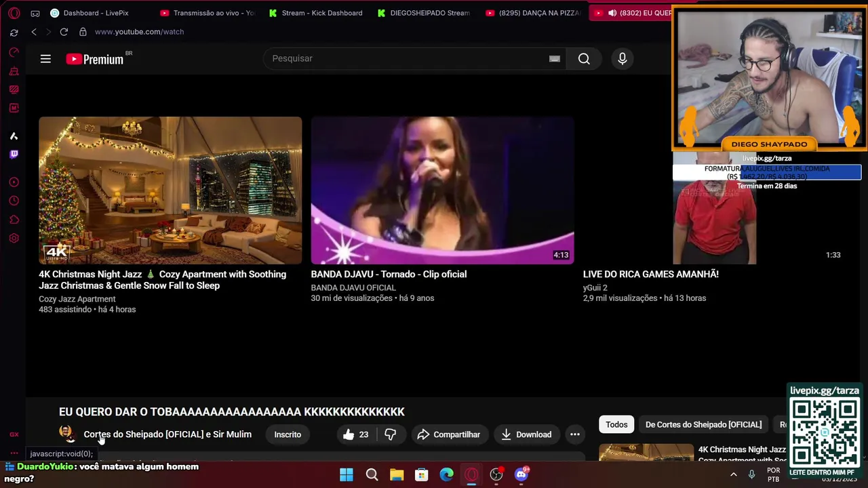Open BANDA DJAVU - Tornado title link
Screen dimensions: 868x488
(x=389, y=274)
